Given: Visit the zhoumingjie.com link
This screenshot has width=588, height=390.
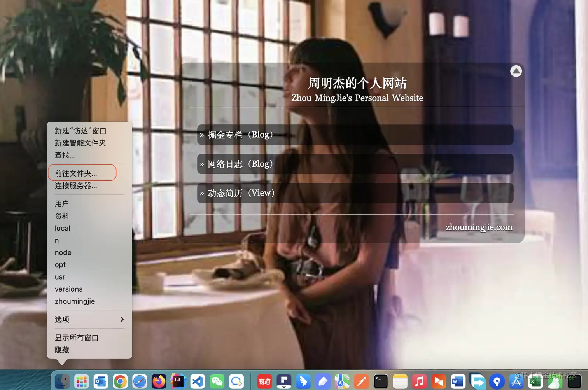Looking at the screenshot, I should pyautogui.click(x=479, y=227).
